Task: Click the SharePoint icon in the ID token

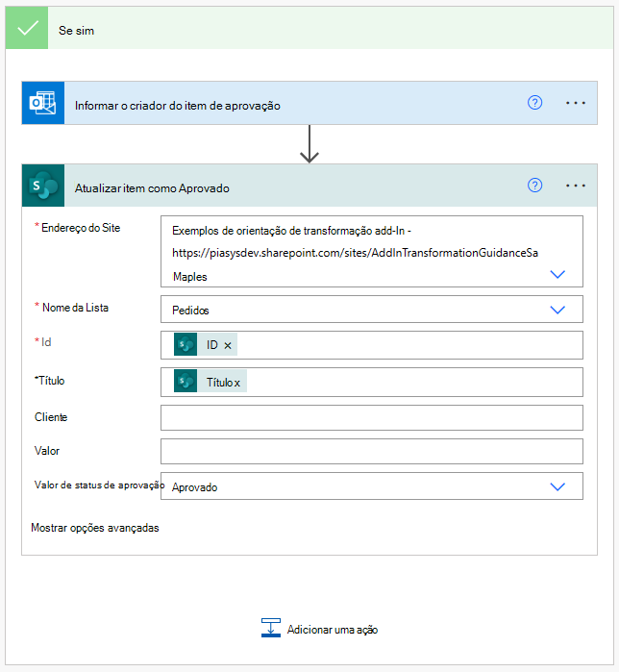Action: point(186,344)
